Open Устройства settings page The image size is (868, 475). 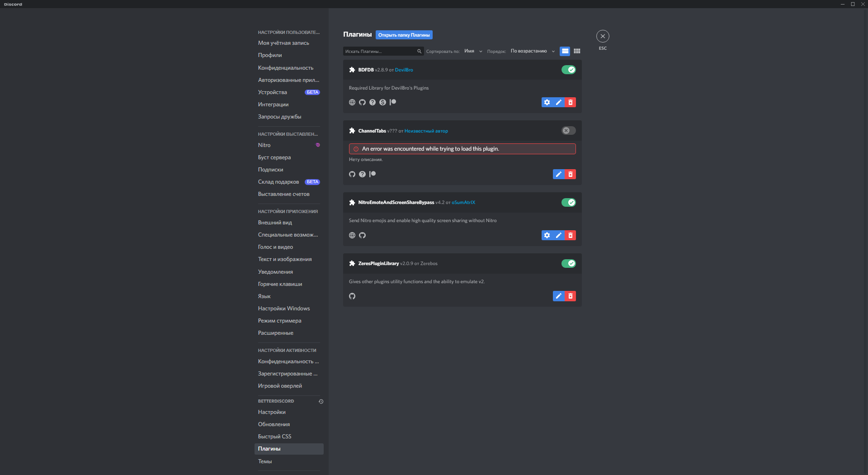pyautogui.click(x=289, y=92)
